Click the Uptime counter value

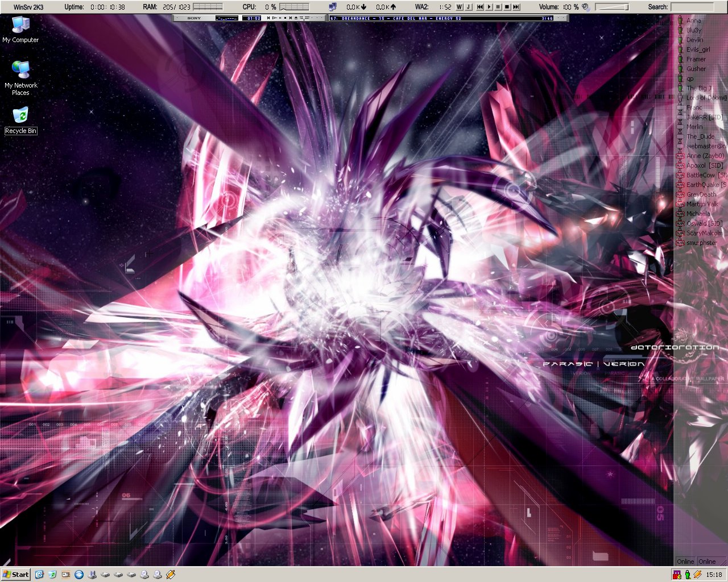pyautogui.click(x=107, y=7)
